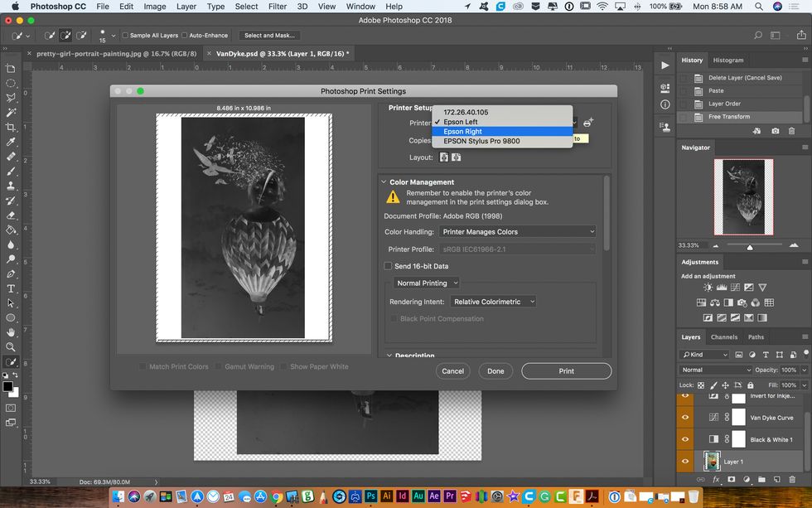This screenshot has width=812, height=508.
Task: Click the Navigator zoom slider
Action: pos(750,247)
